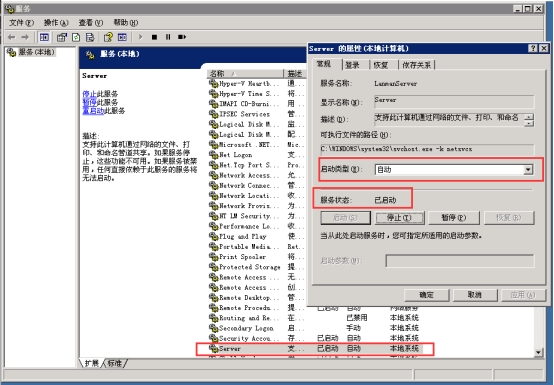The width and height of the screenshot is (554, 385).
Task: Click the service list scrollbar down arrow
Action: click(x=538, y=352)
